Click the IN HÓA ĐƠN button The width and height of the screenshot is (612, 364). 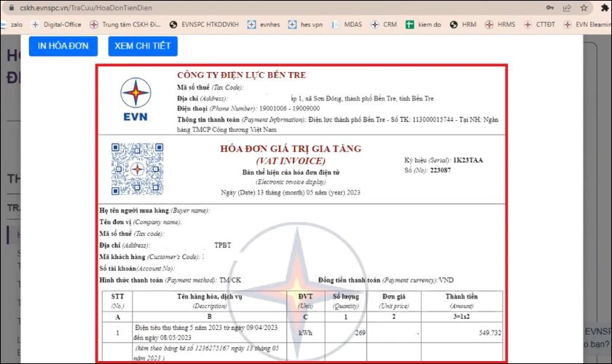tap(63, 46)
